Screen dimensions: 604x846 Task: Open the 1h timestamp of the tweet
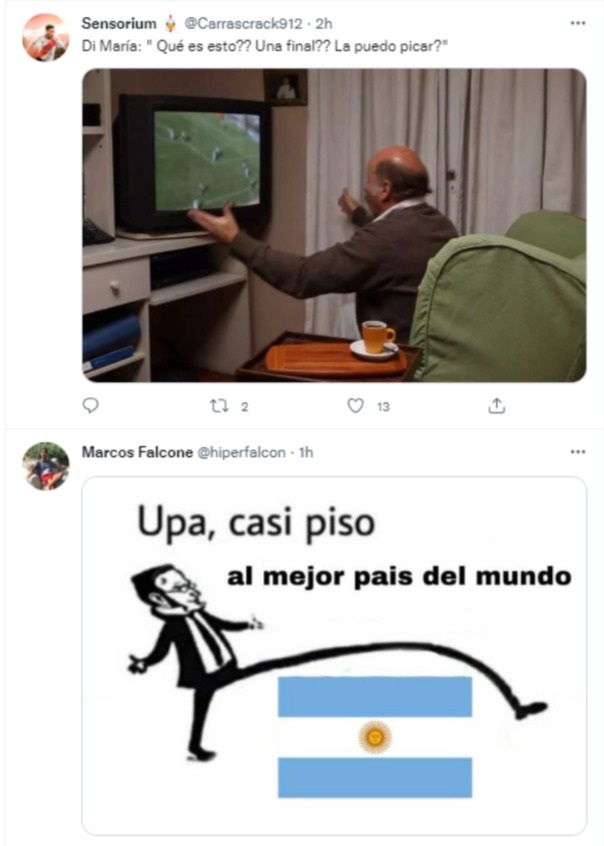tap(306, 452)
